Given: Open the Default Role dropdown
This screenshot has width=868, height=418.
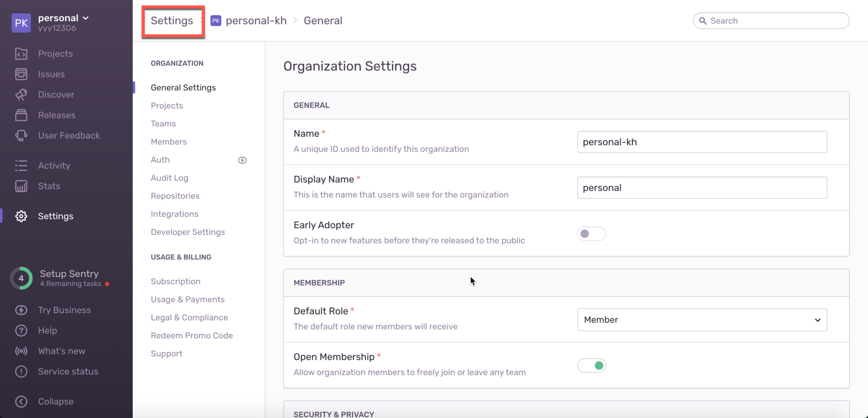Looking at the screenshot, I should coord(702,320).
